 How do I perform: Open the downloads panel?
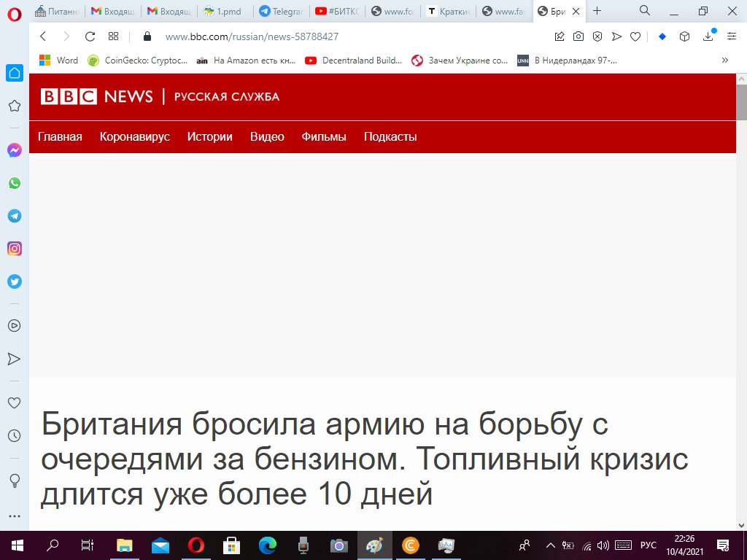click(x=708, y=36)
